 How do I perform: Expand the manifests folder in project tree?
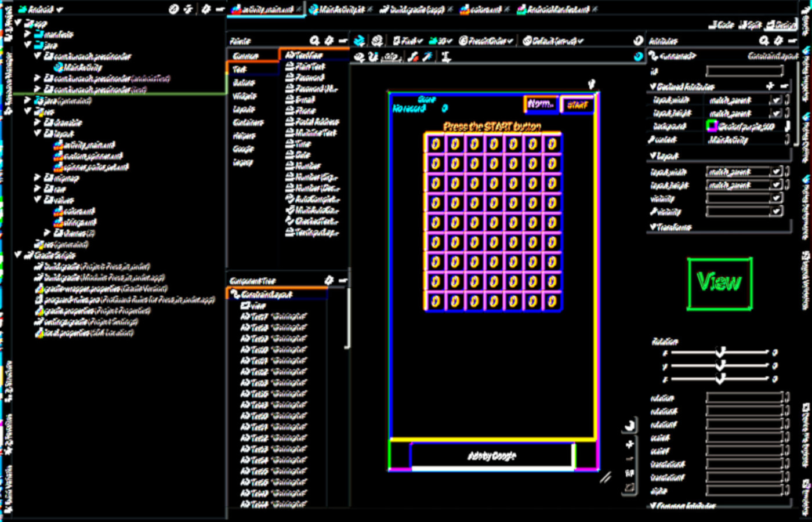coord(27,35)
